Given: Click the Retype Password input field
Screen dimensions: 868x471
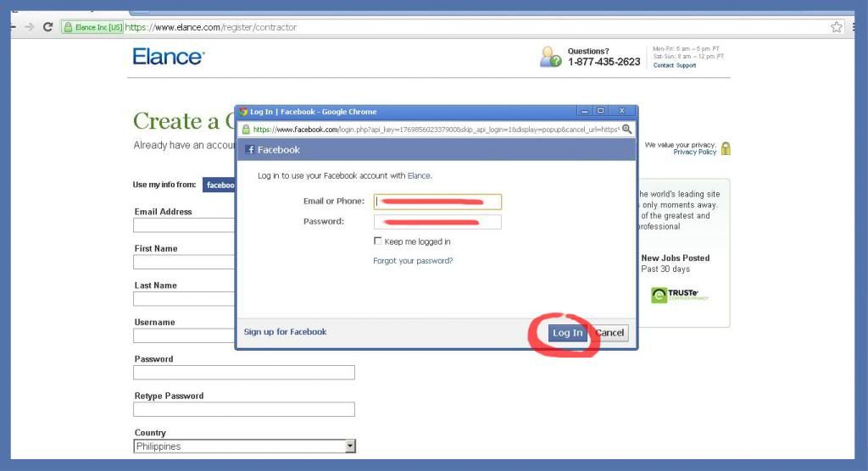Looking at the screenshot, I should pyautogui.click(x=244, y=409).
